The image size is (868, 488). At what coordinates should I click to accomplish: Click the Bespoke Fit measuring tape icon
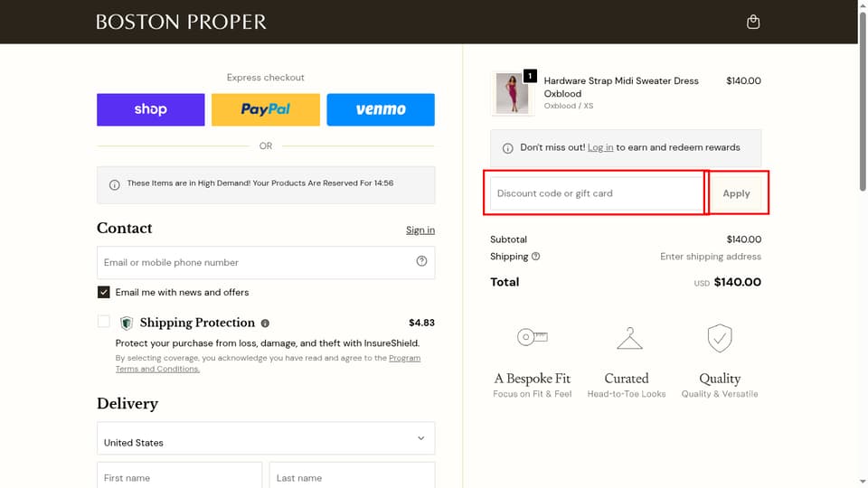tap(532, 336)
